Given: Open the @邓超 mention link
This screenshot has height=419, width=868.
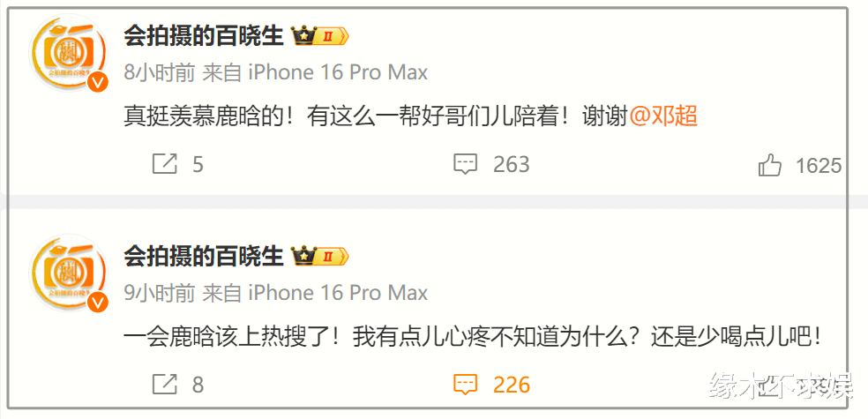Looking at the screenshot, I should coord(663,117).
